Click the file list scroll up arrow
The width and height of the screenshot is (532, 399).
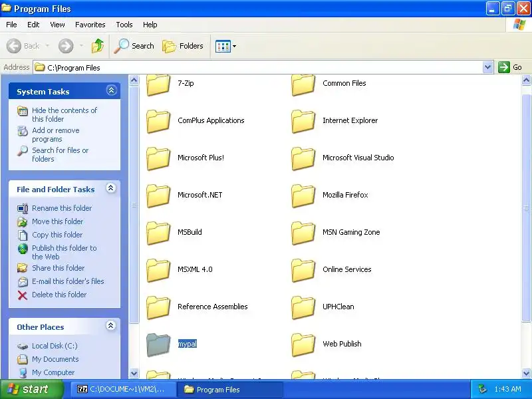(526, 80)
